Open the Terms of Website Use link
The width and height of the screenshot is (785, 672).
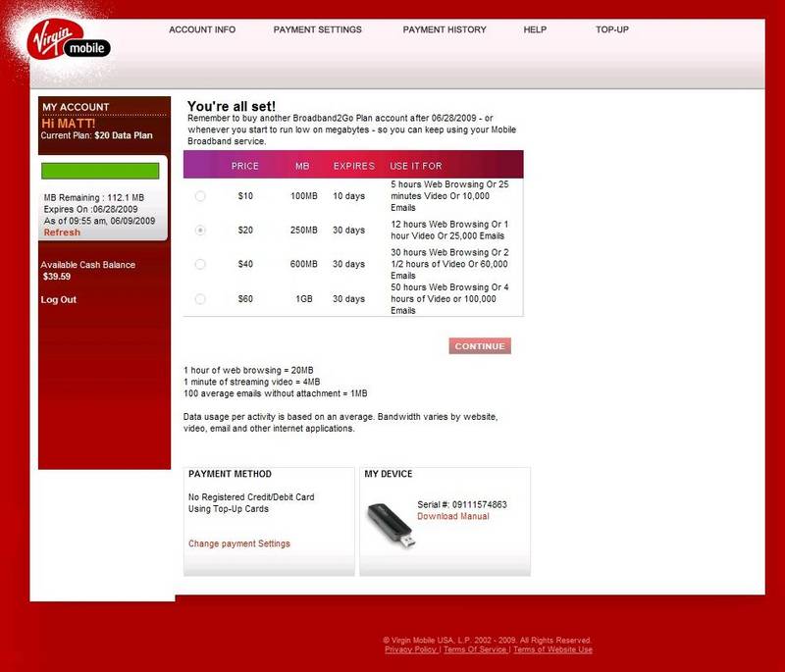(552, 649)
